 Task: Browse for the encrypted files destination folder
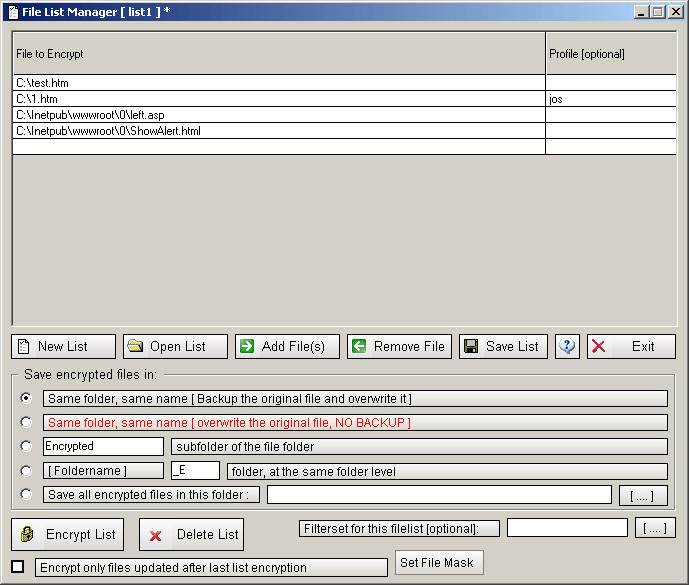click(643, 496)
